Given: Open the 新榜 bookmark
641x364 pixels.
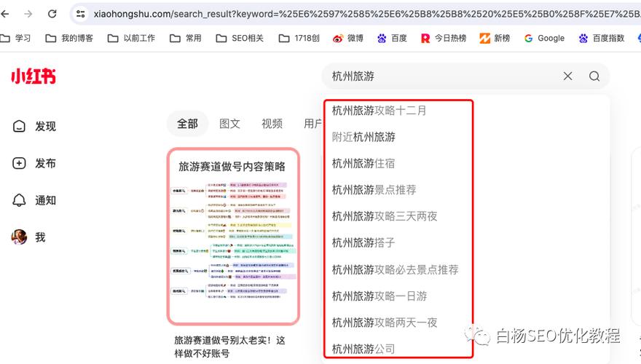Looking at the screenshot, I should tap(495, 38).
